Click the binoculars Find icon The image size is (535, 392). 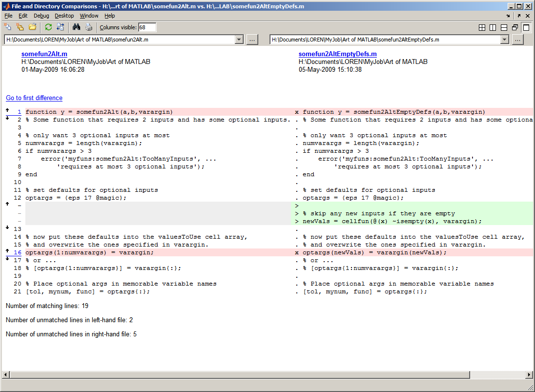76,27
